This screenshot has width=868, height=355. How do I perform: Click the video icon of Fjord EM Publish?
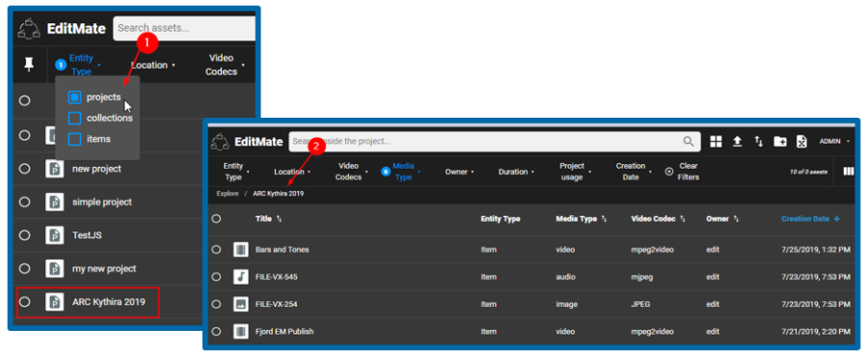240,331
